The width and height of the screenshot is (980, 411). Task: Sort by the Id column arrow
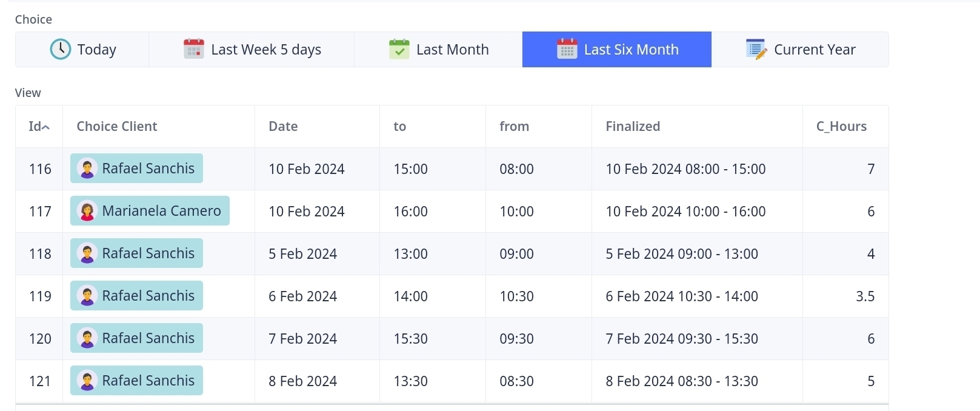tap(45, 127)
